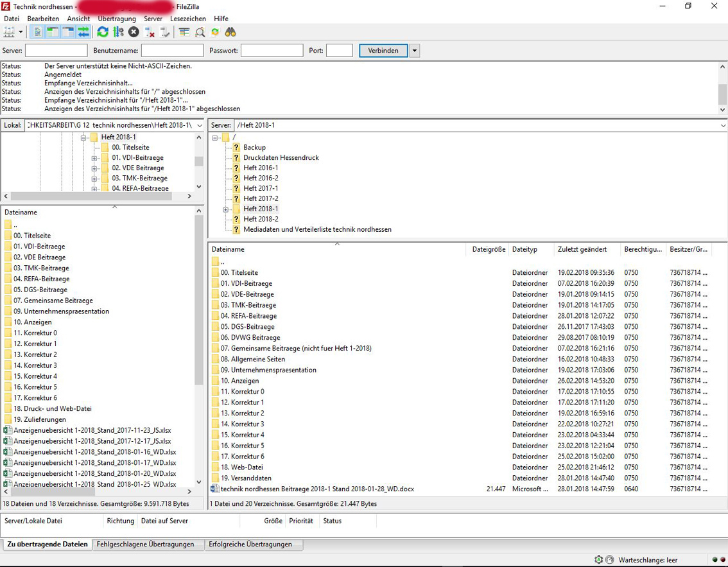
Task: Click the question-mark folder icon beside Backup
Action: point(236,147)
